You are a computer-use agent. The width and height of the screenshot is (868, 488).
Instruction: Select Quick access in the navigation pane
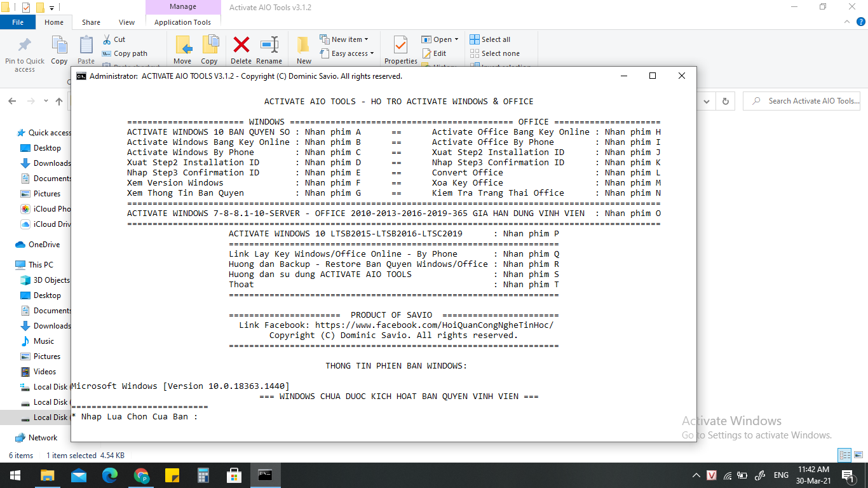[44, 133]
